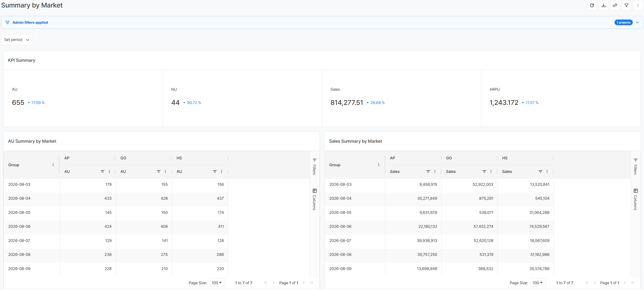
Task: Click the AU Summary by Market title
Action: (32, 141)
